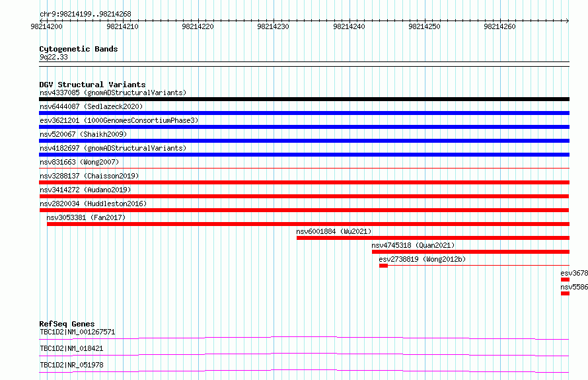Image resolution: width=588 pixels, height=380 pixels.
Task: Click the magenta TBC1D2|NM_001267571 transcript line
Action: pos(304,338)
